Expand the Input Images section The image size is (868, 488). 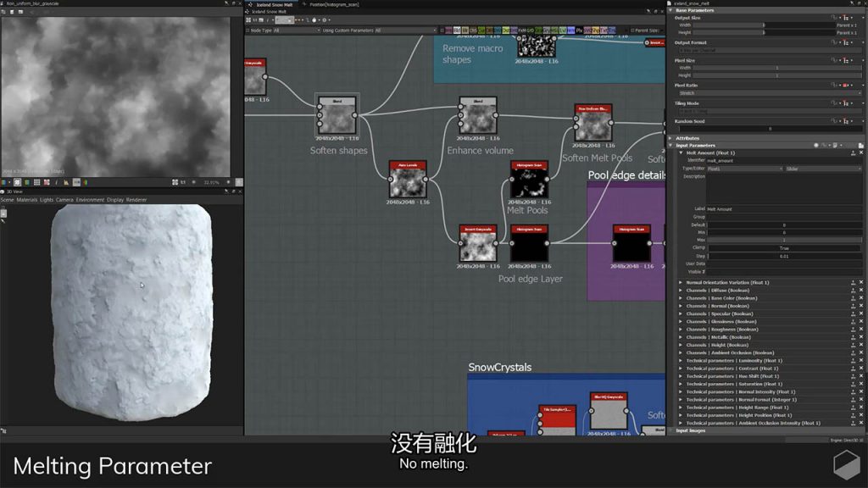[x=671, y=430]
